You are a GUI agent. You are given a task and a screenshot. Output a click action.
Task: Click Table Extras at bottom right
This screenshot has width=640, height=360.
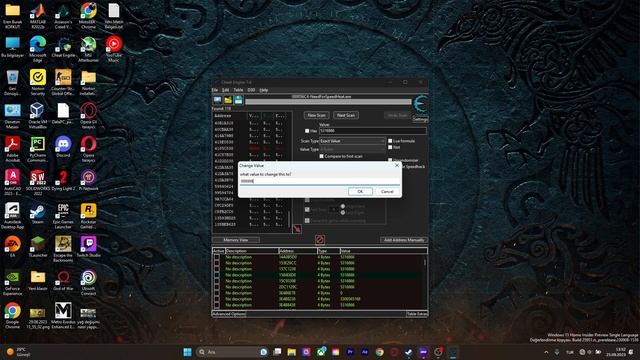pyautogui.click(x=417, y=314)
